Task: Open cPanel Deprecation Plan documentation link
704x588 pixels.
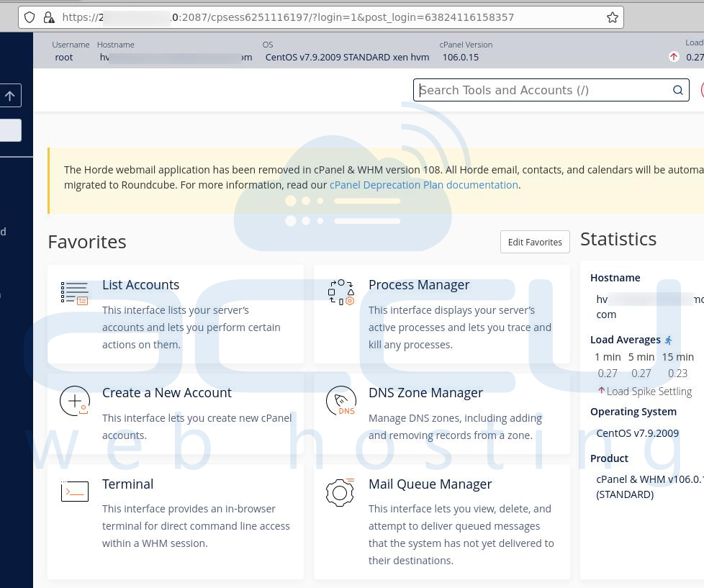Action: (x=423, y=184)
